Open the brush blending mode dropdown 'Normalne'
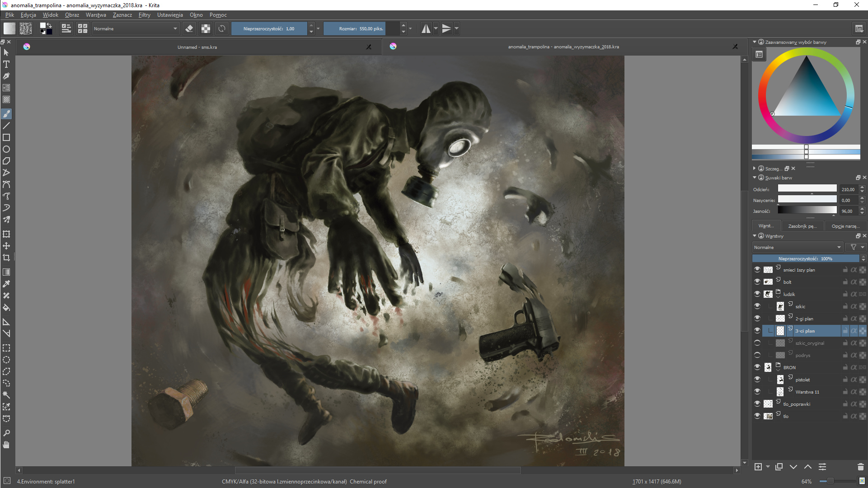868x488 pixels. pos(136,28)
